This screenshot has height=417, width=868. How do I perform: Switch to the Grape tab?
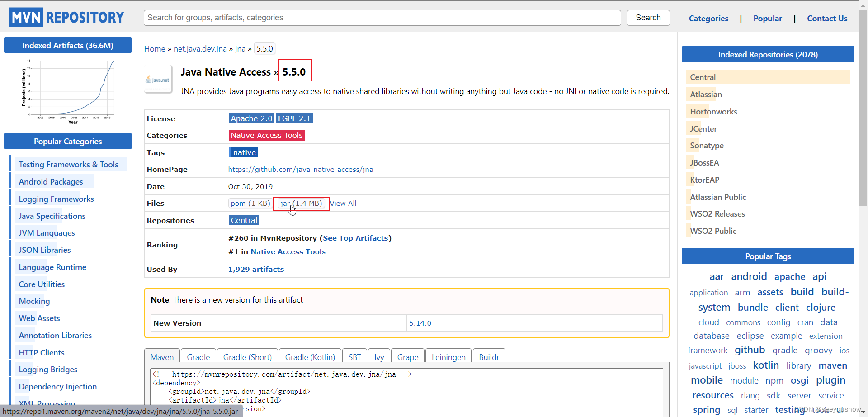click(408, 357)
